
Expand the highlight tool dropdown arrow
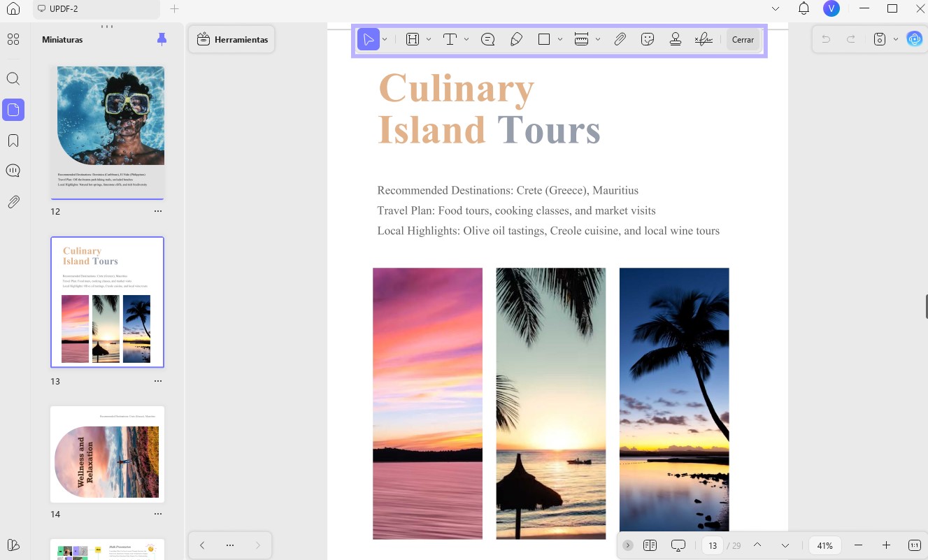point(429,40)
